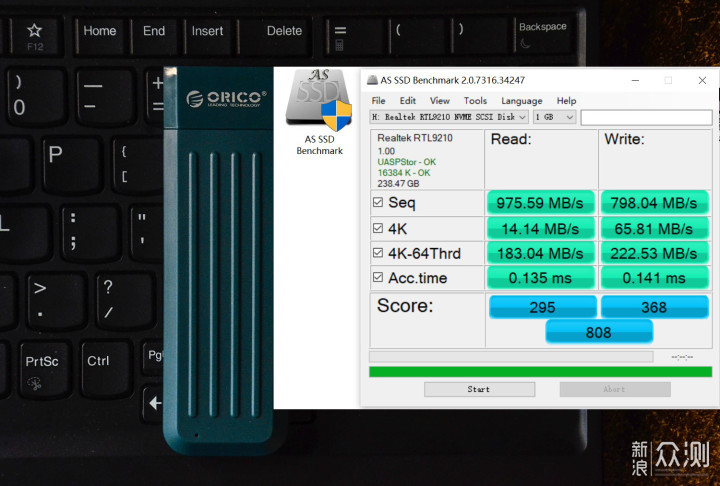Click the read score 295

point(542,307)
